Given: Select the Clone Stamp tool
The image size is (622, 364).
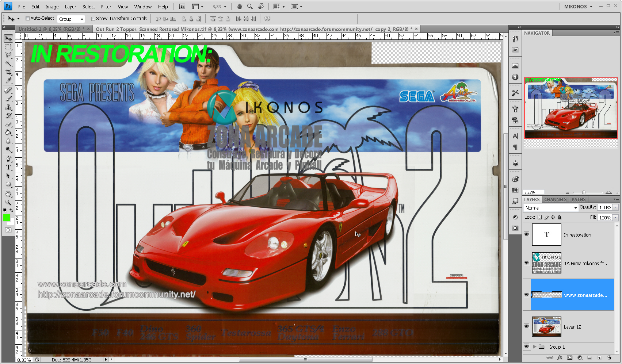Looking at the screenshot, I should (8, 107).
